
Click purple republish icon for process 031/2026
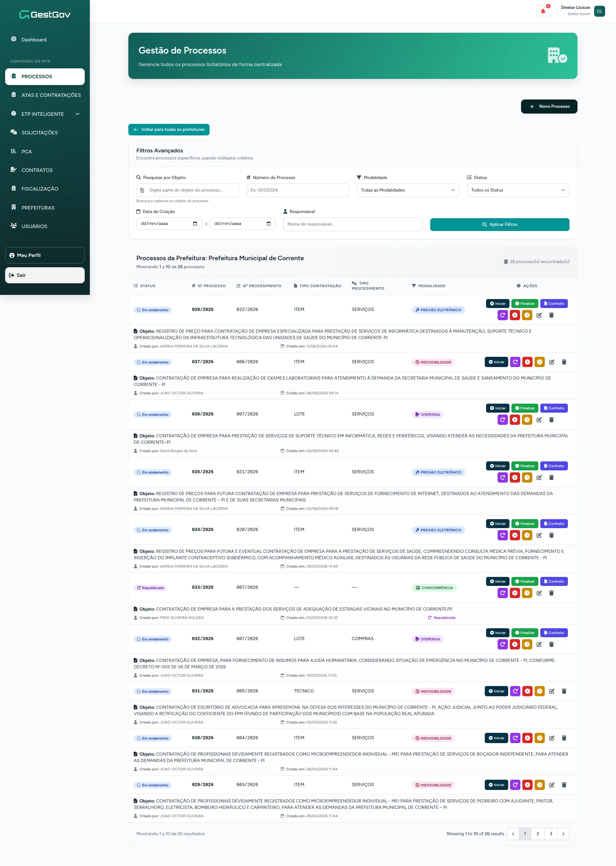tap(515, 691)
